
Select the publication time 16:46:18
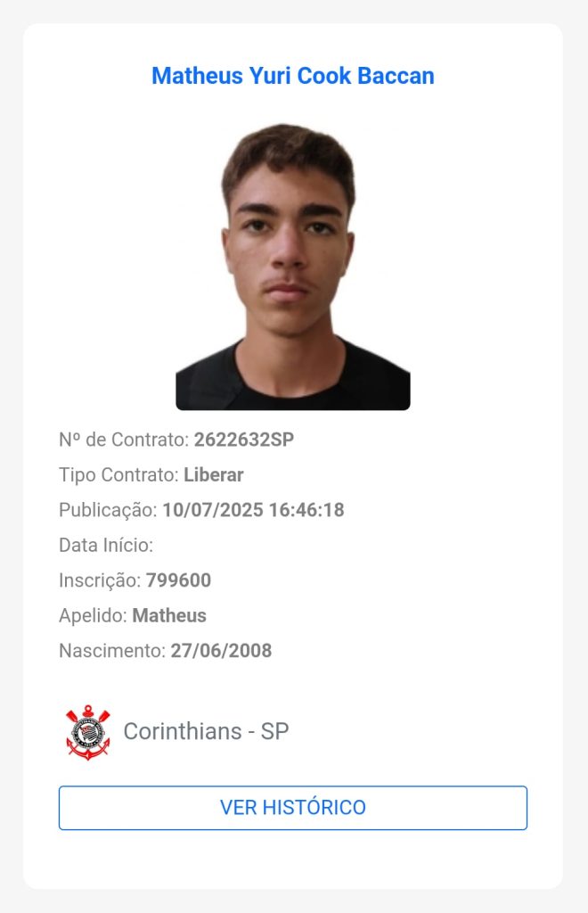click(x=306, y=510)
